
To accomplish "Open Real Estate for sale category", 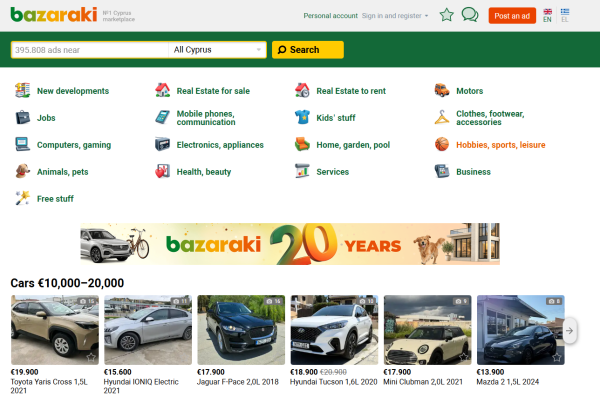I will (213, 91).
